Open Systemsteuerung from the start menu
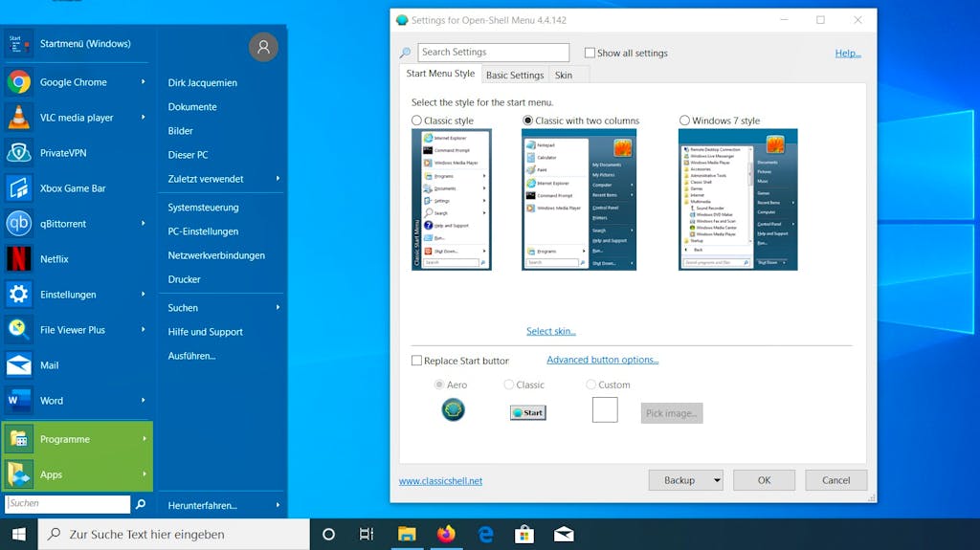This screenshot has height=550, width=980. [203, 208]
